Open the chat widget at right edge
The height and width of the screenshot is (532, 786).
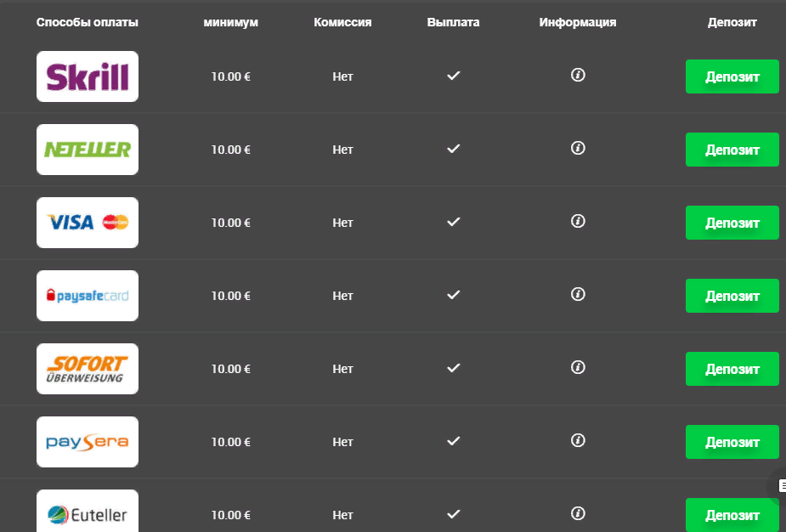[x=778, y=485]
